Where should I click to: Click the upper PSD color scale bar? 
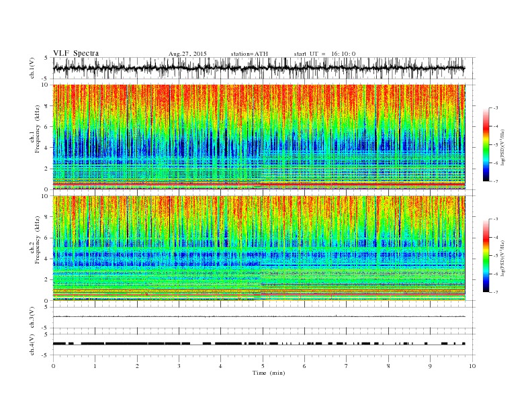pyautogui.click(x=486, y=145)
